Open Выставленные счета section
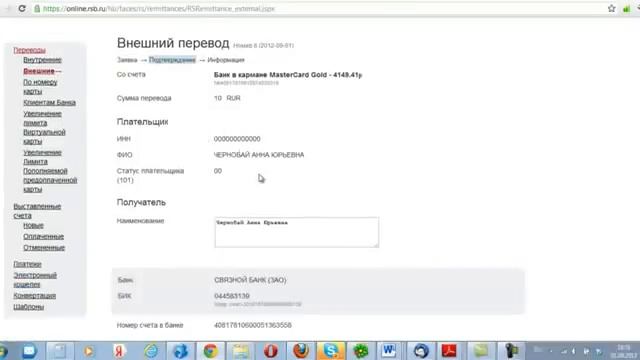 [x=37, y=211]
